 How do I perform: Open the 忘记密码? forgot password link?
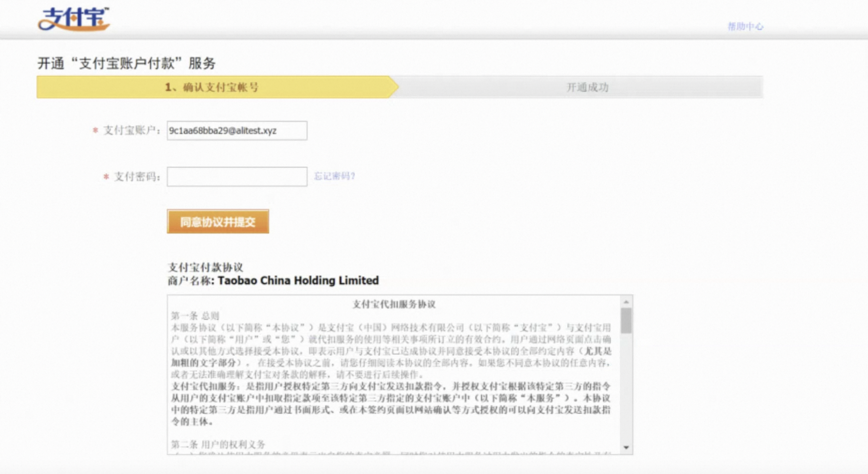(x=334, y=176)
